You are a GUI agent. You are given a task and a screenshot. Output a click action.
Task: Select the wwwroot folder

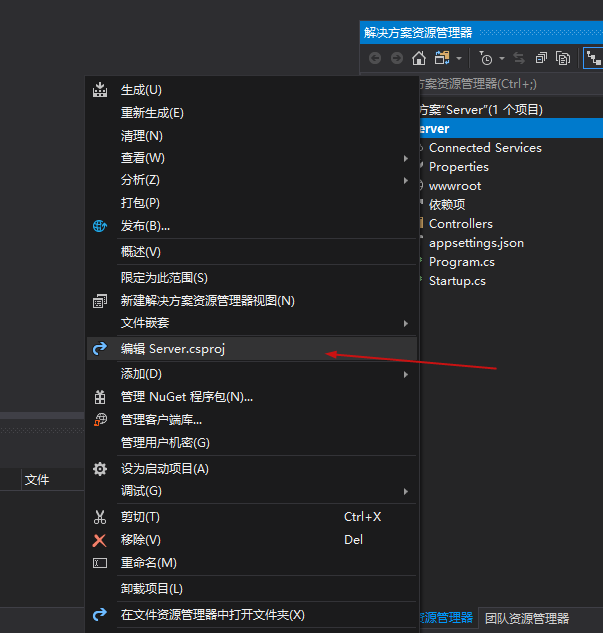click(455, 186)
